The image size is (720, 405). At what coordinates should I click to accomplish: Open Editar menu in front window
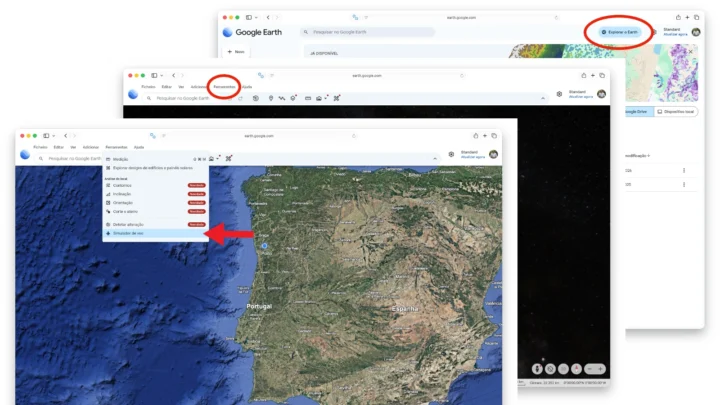pos(58,147)
